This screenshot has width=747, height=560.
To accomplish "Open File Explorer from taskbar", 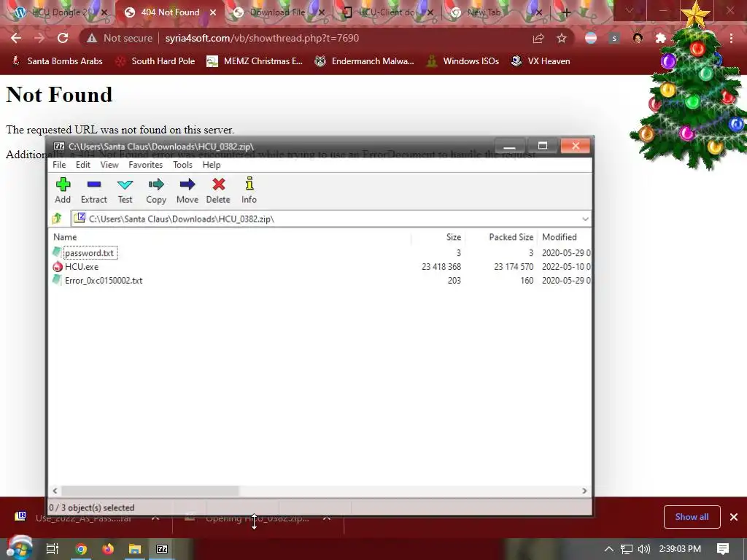I will point(135,549).
